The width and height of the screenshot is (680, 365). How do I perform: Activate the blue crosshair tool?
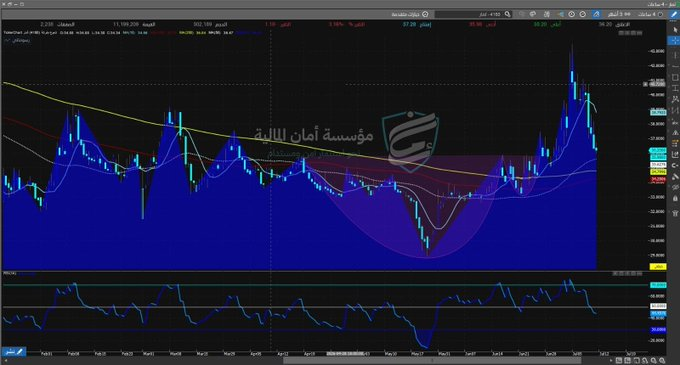click(x=675, y=40)
